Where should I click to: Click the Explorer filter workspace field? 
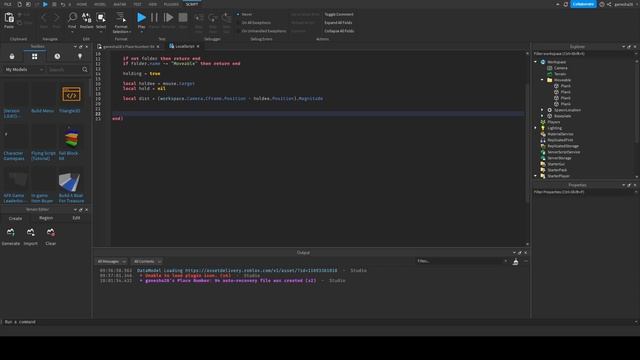coord(584,53)
